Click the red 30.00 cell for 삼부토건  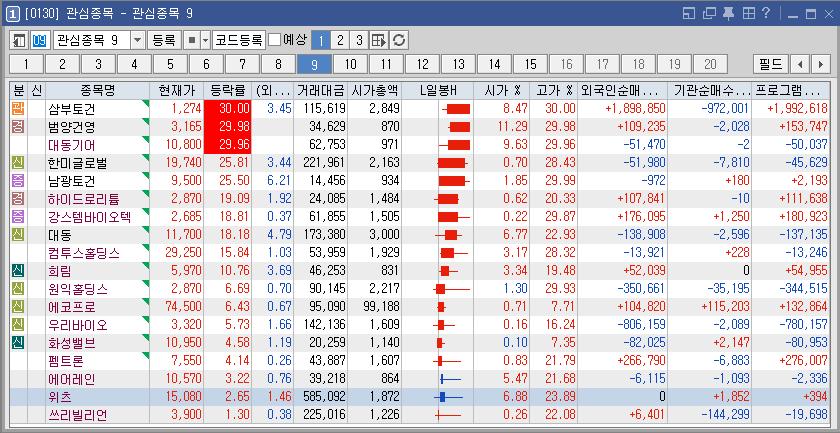pyautogui.click(x=228, y=109)
